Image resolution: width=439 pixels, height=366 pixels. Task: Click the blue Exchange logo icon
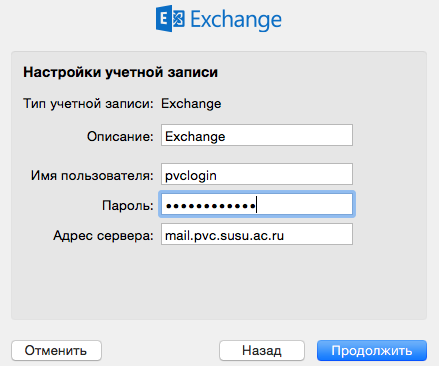[x=170, y=19]
